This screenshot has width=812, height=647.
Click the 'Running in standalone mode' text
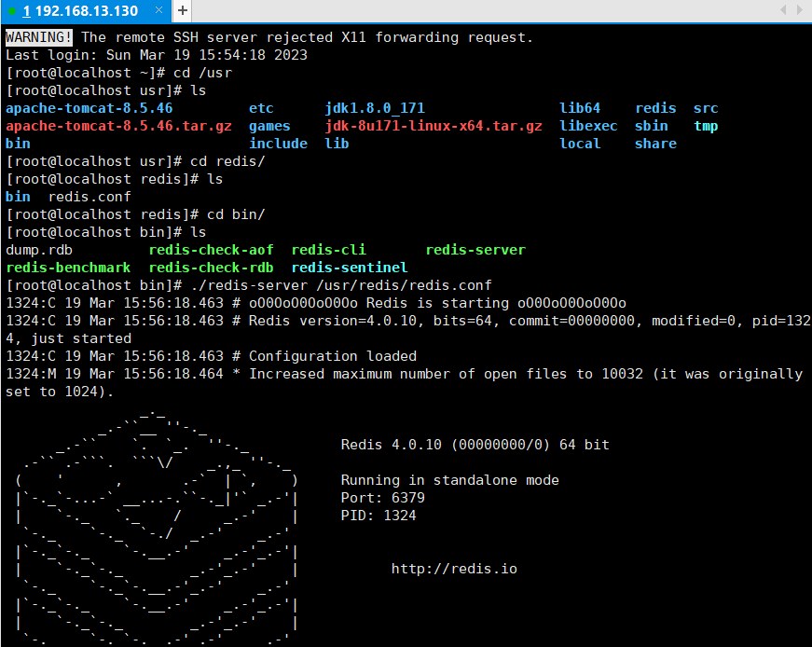(x=450, y=480)
